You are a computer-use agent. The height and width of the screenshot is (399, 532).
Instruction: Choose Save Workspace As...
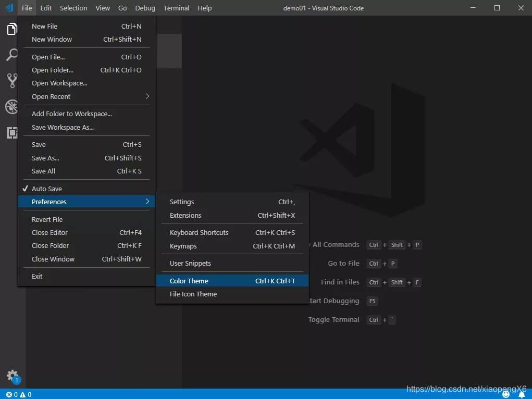click(x=86, y=128)
